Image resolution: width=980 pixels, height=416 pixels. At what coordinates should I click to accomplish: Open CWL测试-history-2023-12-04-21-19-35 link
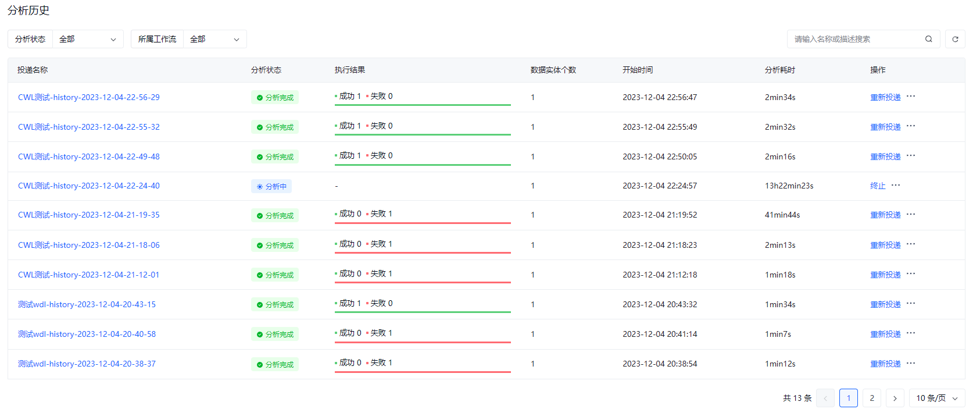tap(89, 215)
